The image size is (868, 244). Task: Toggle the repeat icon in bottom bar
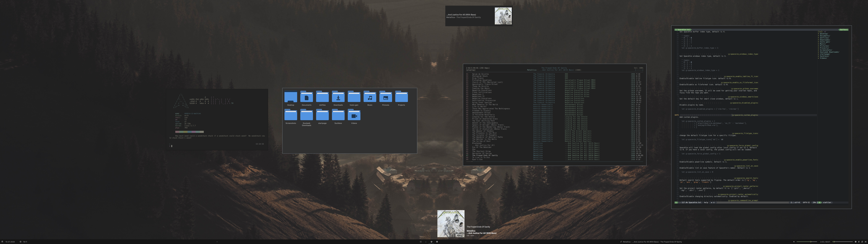pos(862,242)
